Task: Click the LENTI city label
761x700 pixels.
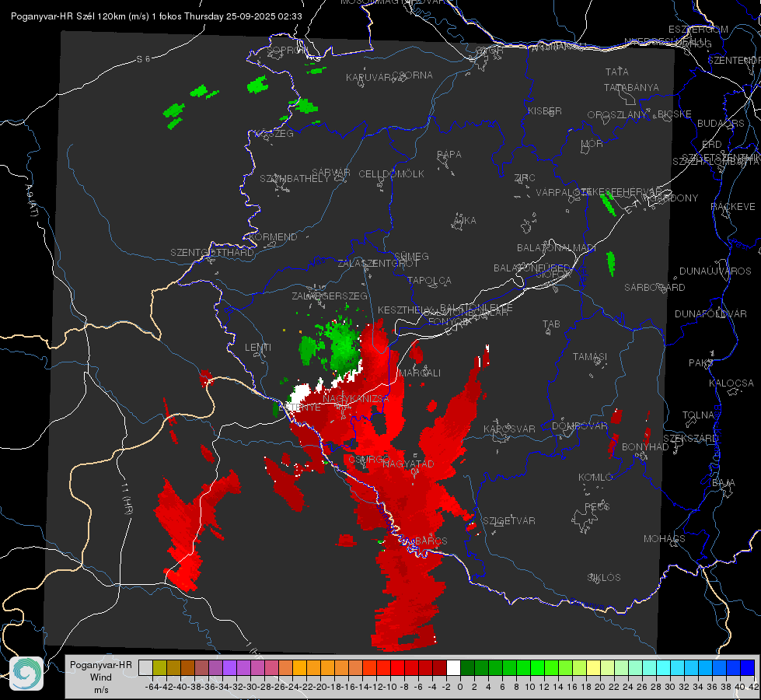Action: pos(258,348)
